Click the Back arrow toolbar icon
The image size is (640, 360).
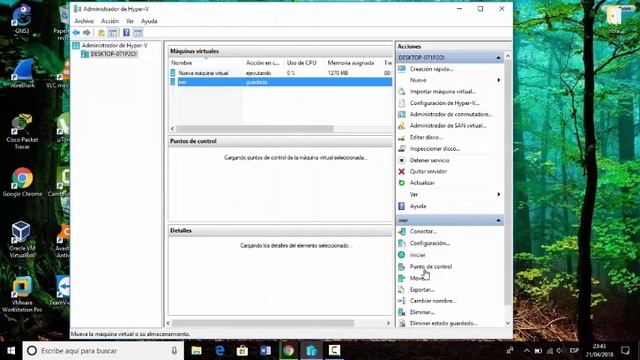pos(76,33)
